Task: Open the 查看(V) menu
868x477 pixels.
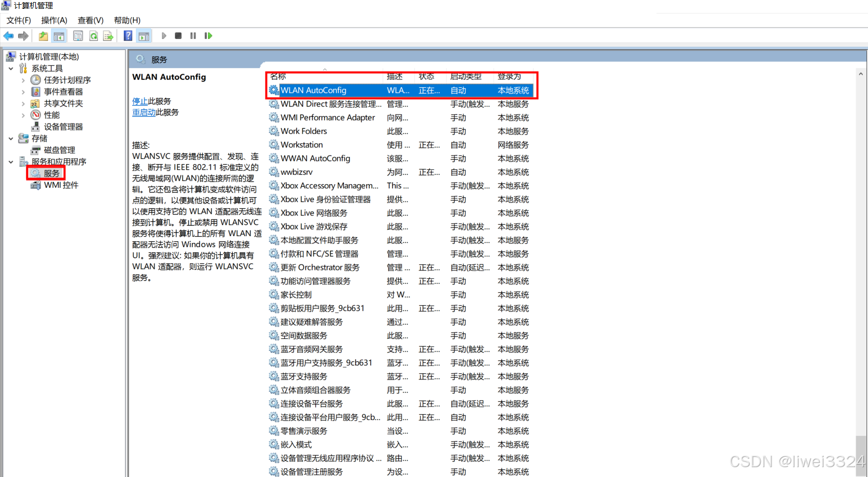Action: click(x=91, y=20)
